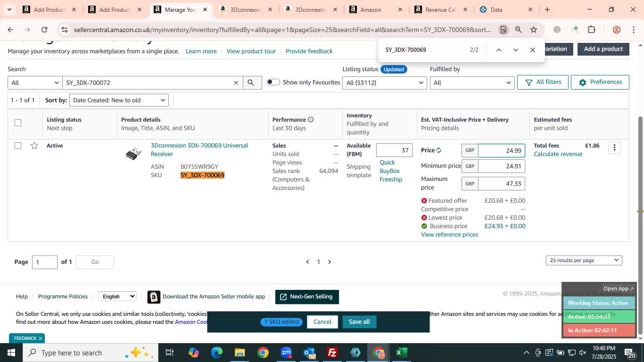This screenshot has width=644, height=362.
Task: Open the tab search dropdown arrow
Action: [9, 9]
